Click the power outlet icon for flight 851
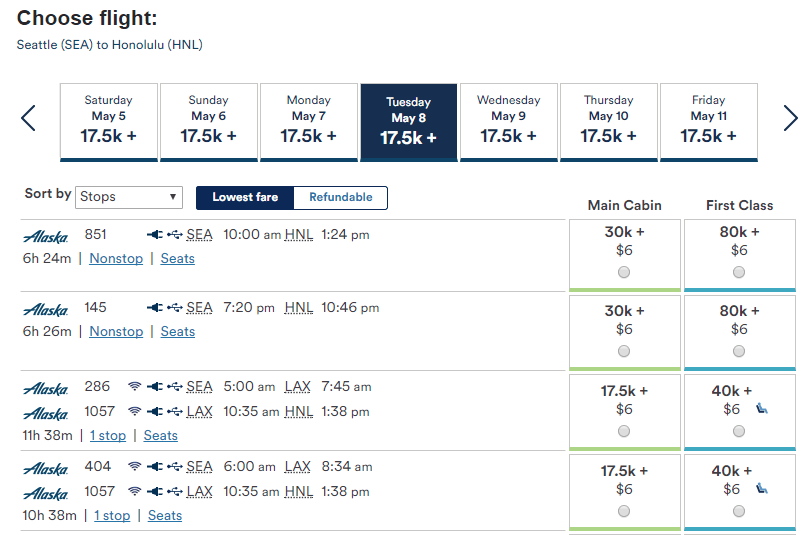 point(155,235)
